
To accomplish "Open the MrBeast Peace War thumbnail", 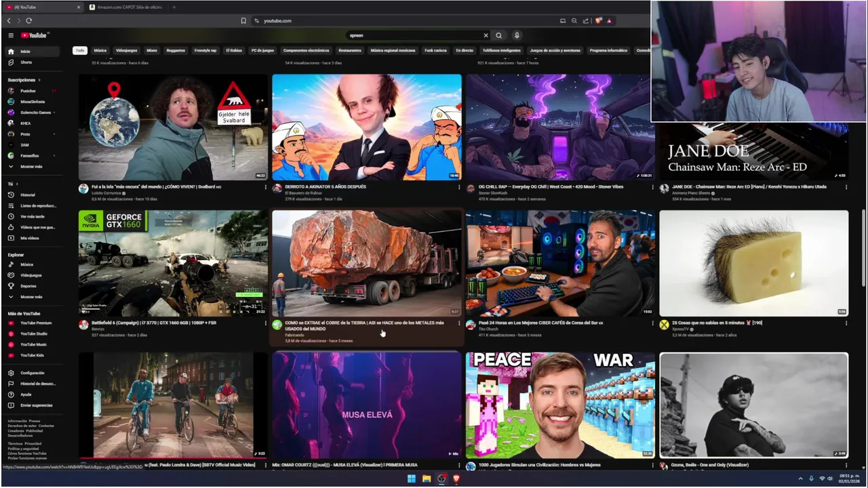I will pos(560,405).
